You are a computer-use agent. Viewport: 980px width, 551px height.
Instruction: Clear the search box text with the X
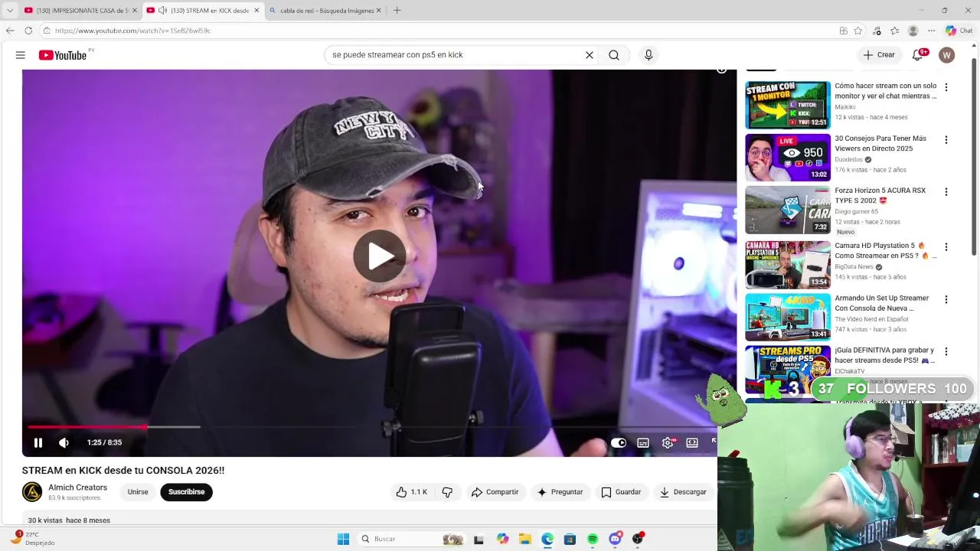pos(590,55)
